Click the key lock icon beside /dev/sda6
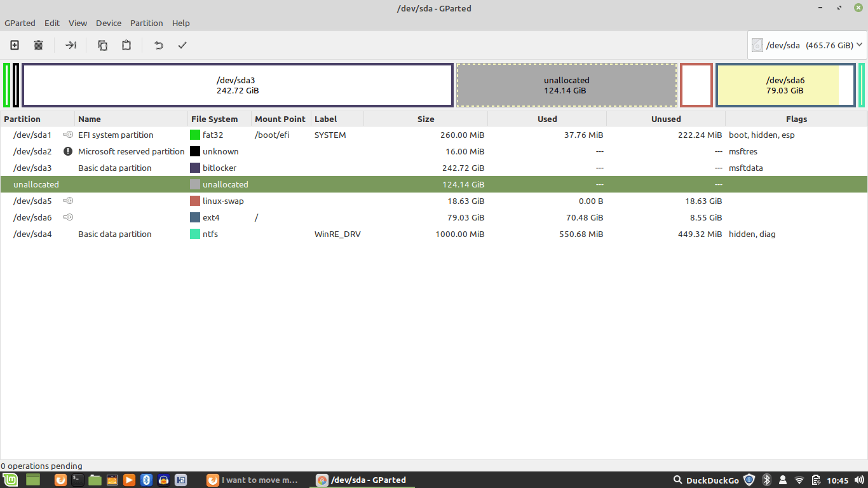The image size is (868, 488). 68,217
